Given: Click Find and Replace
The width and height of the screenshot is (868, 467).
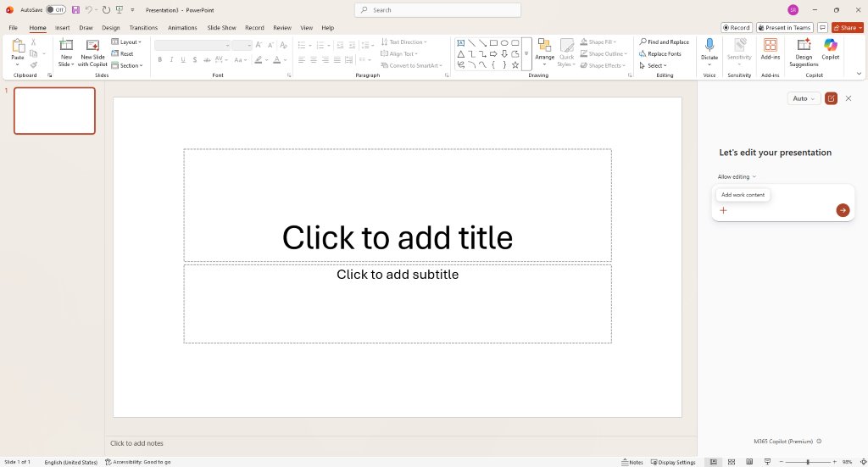Looking at the screenshot, I should point(665,42).
